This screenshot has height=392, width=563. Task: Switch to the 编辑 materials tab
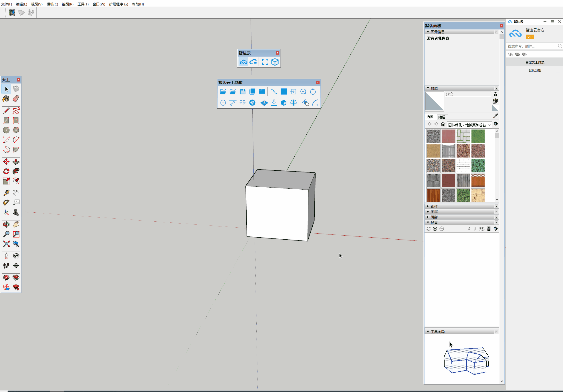point(442,117)
